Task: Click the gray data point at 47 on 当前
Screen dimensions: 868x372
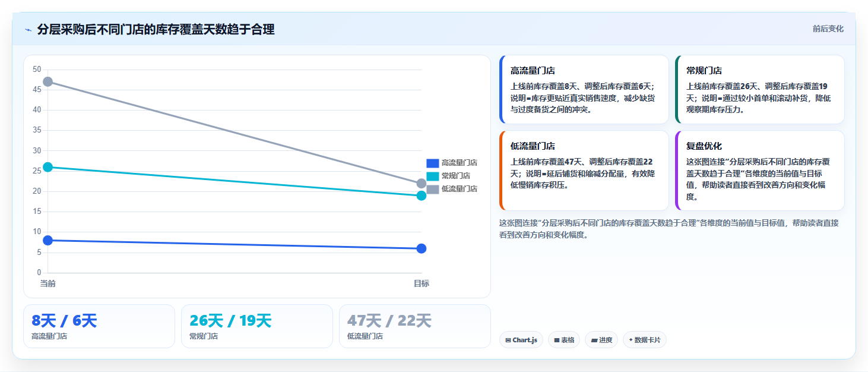Action: point(48,81)
